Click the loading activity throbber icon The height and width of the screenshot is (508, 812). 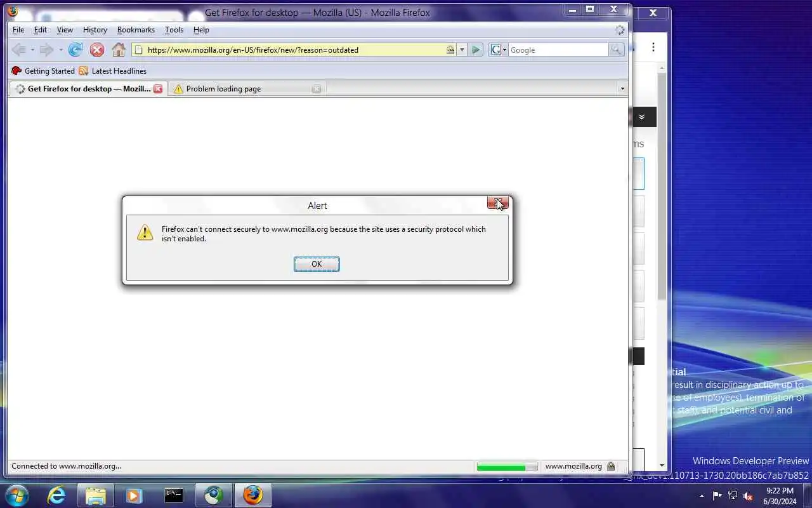(x=620, y=30)
